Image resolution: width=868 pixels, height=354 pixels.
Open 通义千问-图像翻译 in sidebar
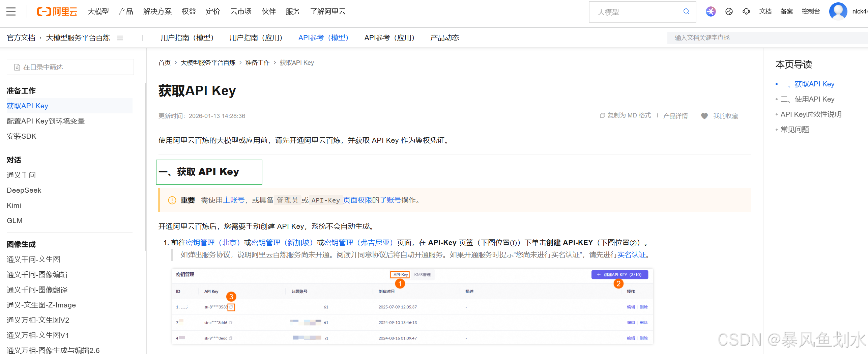[x=37, y=290]
